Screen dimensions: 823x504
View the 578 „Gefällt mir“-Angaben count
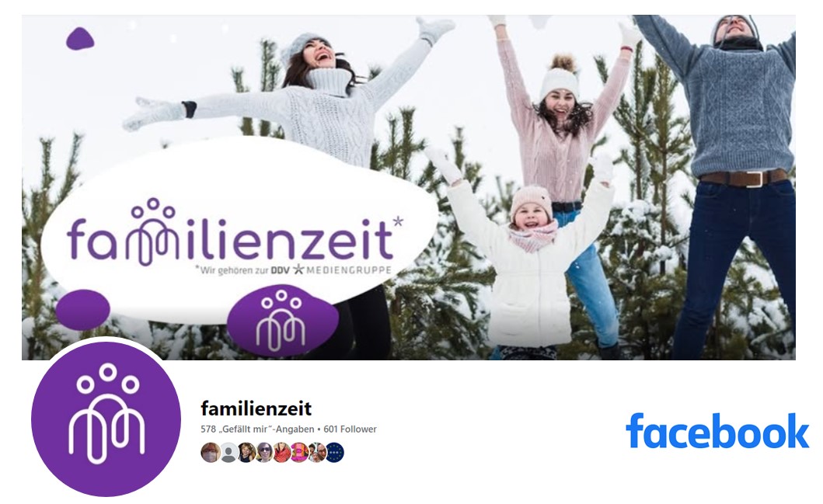[257, 429]
